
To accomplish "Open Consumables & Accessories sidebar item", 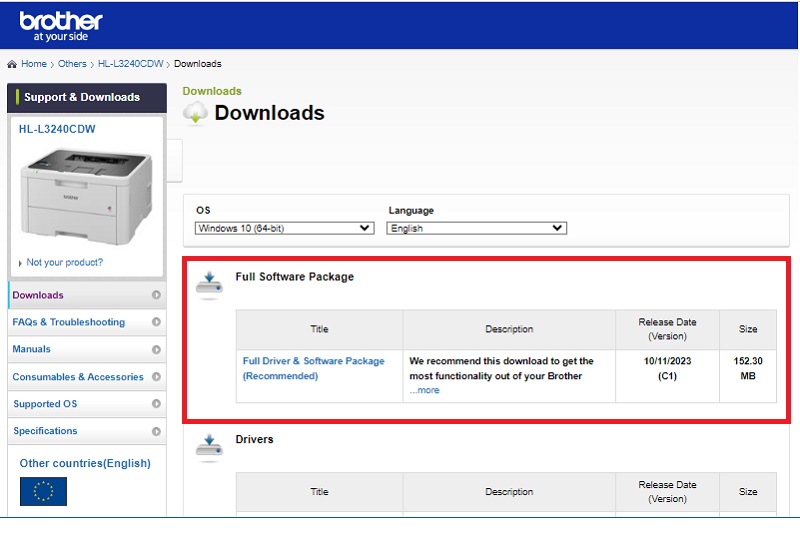I will click(x=78, y=377).
